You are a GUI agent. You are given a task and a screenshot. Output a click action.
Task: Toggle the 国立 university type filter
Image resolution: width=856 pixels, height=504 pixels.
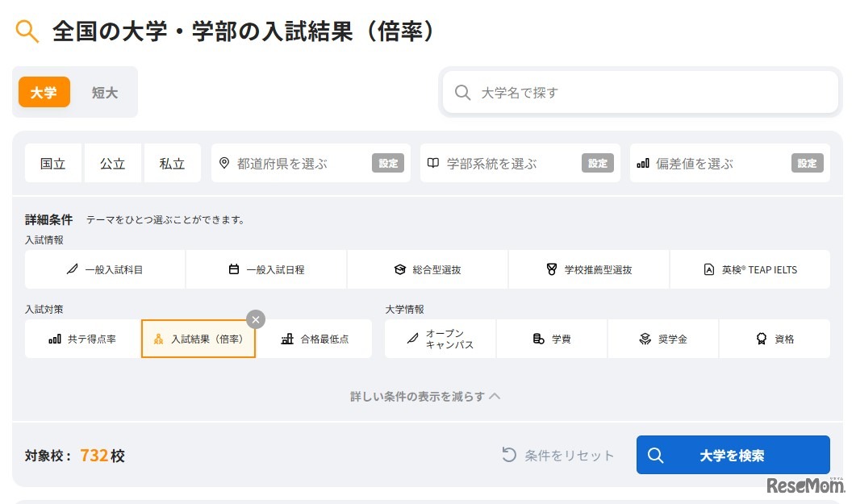click(52, 163)
